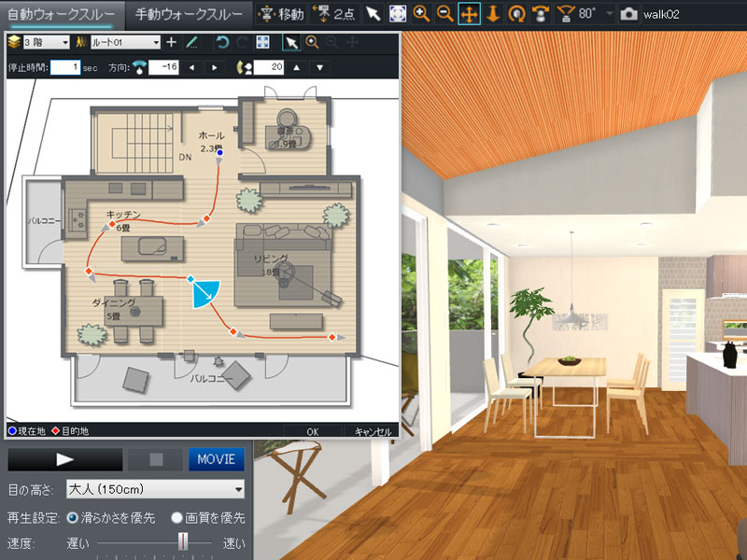The width and height of the screenshot is (747, 560).
Task: Click the + button to add a route
Action: [x=172, y=42]
